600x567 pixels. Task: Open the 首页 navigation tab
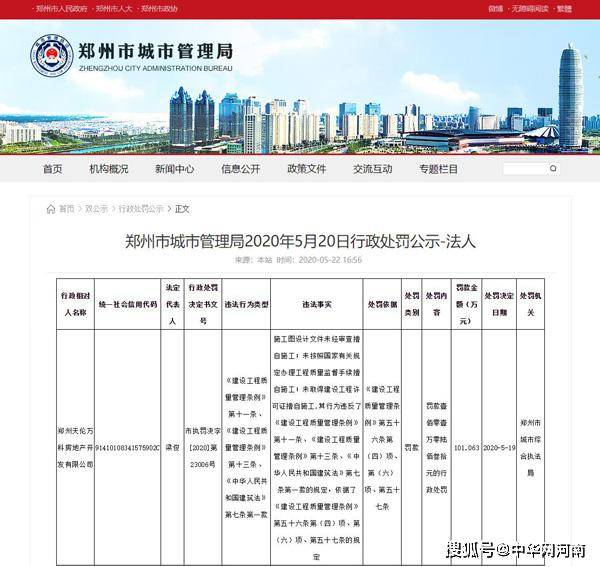[x=52, y=169]
